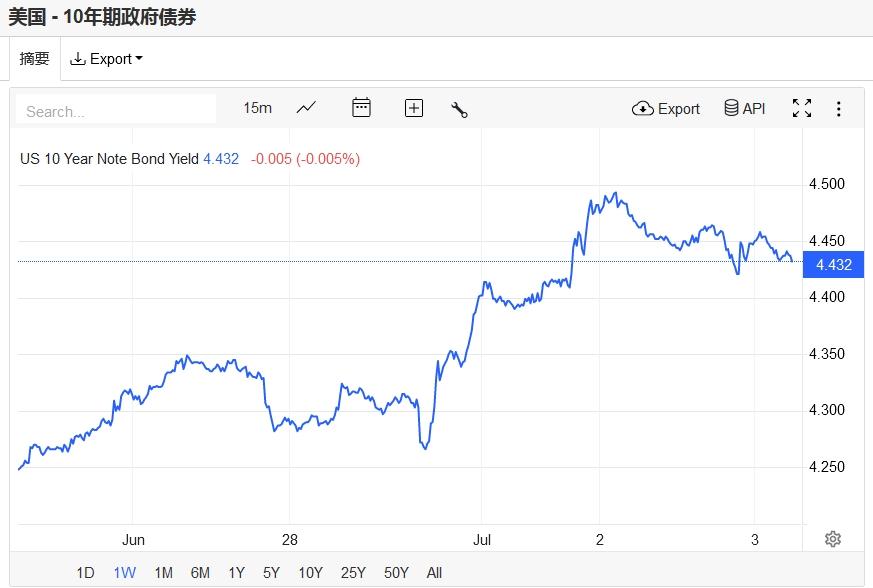Open the wrench tools icon

460,109
